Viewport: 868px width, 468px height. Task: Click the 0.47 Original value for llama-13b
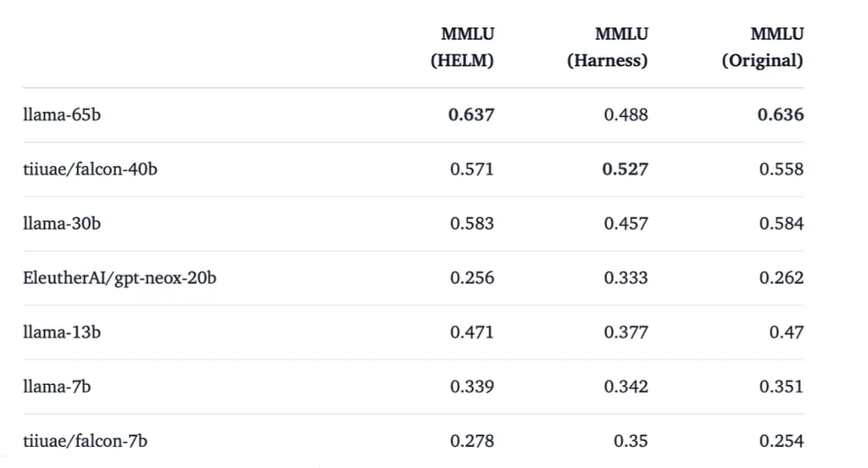click(x=787, y=331)
